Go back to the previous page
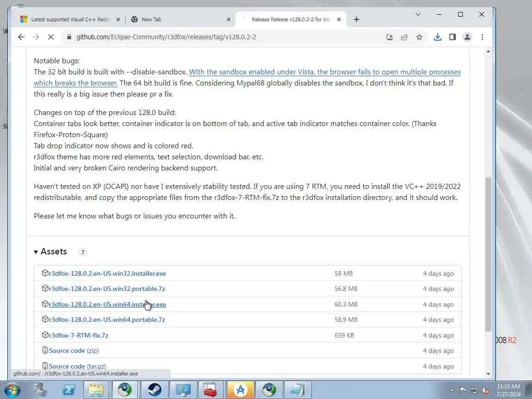This screenshot has width=532, height=399. pyautogui.click(x=21, y=37)
